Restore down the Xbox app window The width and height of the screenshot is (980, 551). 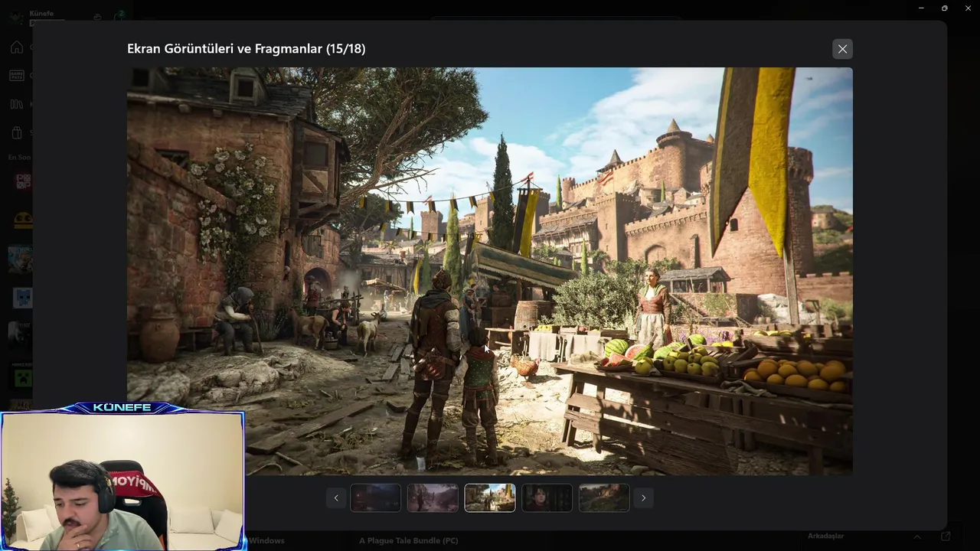(944, 8)
